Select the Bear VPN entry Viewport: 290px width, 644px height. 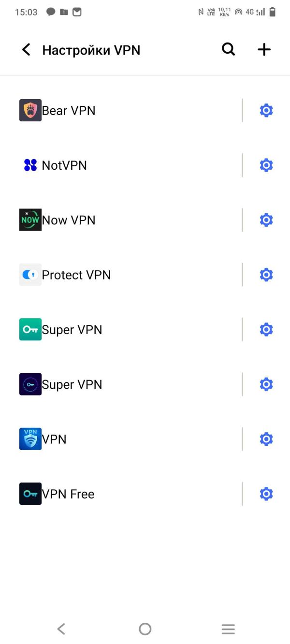click(x=130, y=111)
